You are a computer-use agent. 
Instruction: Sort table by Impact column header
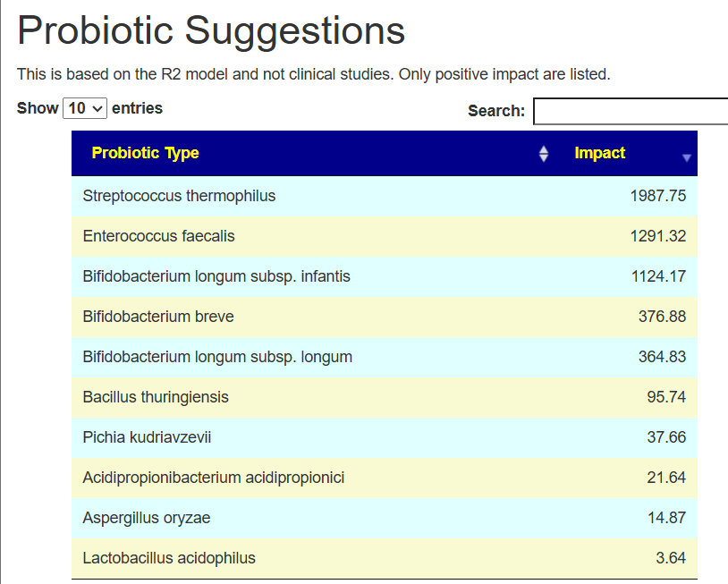pos(600,153)
